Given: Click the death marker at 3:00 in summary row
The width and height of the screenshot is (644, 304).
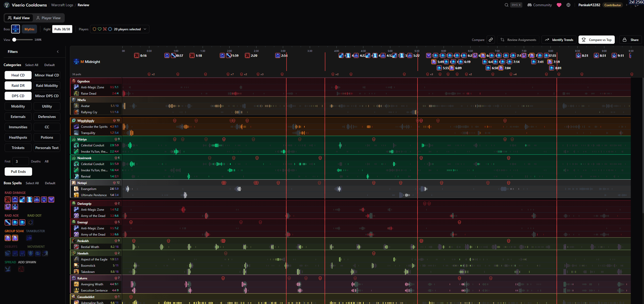Looking at the screenshot, I should coord(282,74).
